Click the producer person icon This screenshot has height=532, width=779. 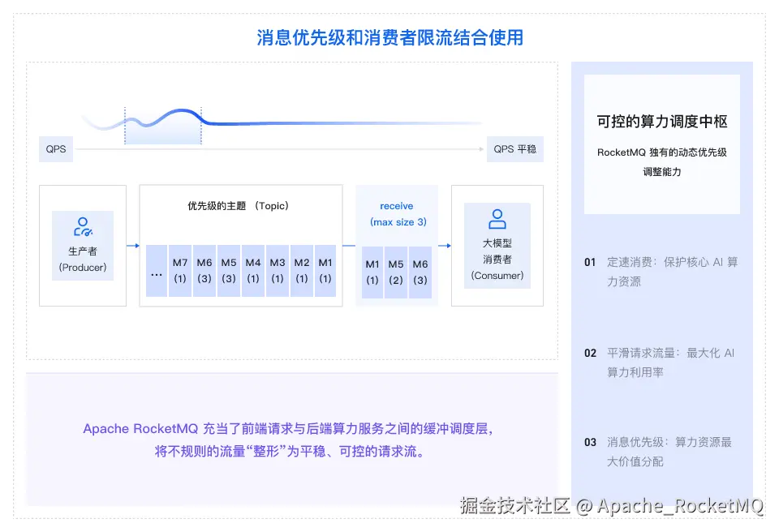point(83,226)
